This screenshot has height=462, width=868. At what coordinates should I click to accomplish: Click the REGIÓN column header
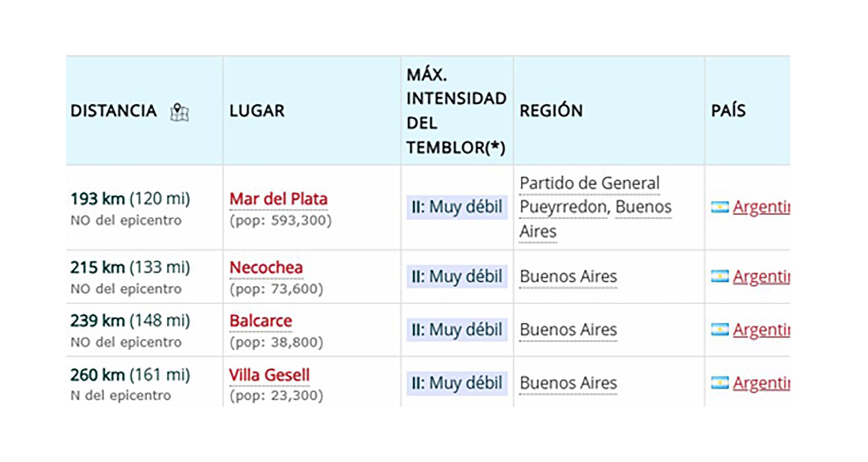pyautogui.click(x=552, y=111)
